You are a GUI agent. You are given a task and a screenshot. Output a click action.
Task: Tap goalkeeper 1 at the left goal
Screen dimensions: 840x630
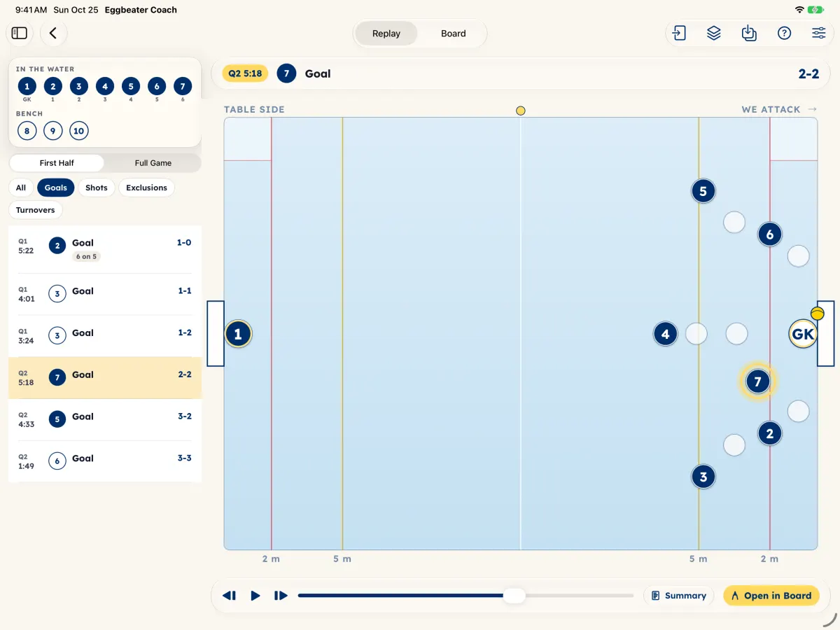click(238, 334)
